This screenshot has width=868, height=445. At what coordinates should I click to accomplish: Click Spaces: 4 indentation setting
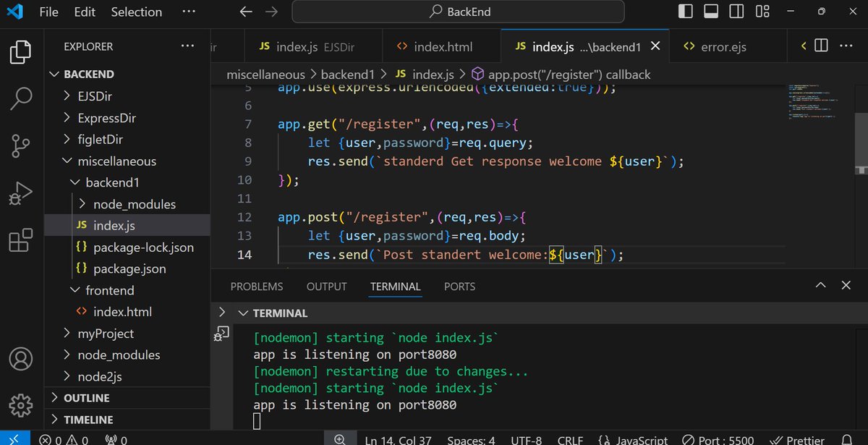[x=471, y=439]
